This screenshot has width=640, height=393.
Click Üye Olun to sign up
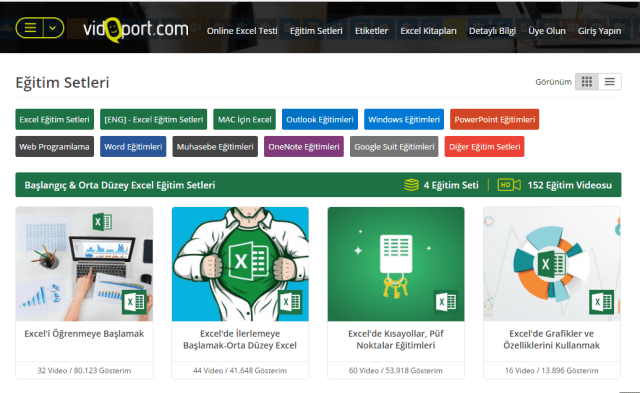tap(547, 31)
